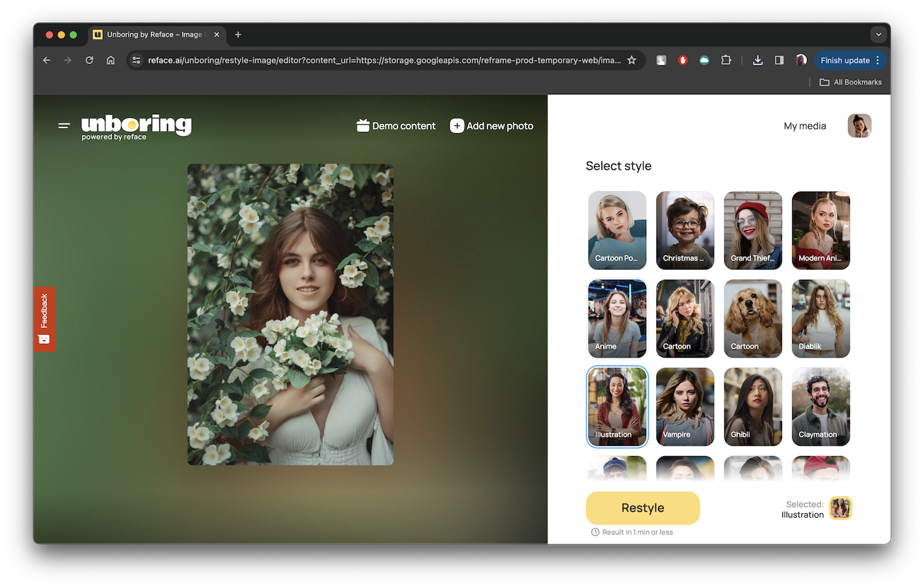This screenshot has width=924, height=588.
Task: Close the Unboring by Reface tab
Action: click(x=217, y=35)
